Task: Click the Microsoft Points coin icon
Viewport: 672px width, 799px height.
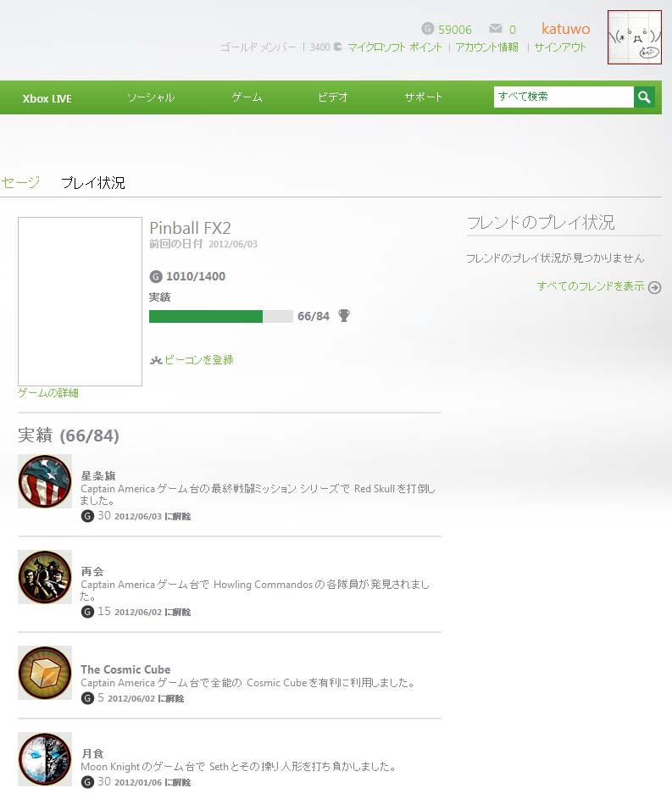Action: 337,47
